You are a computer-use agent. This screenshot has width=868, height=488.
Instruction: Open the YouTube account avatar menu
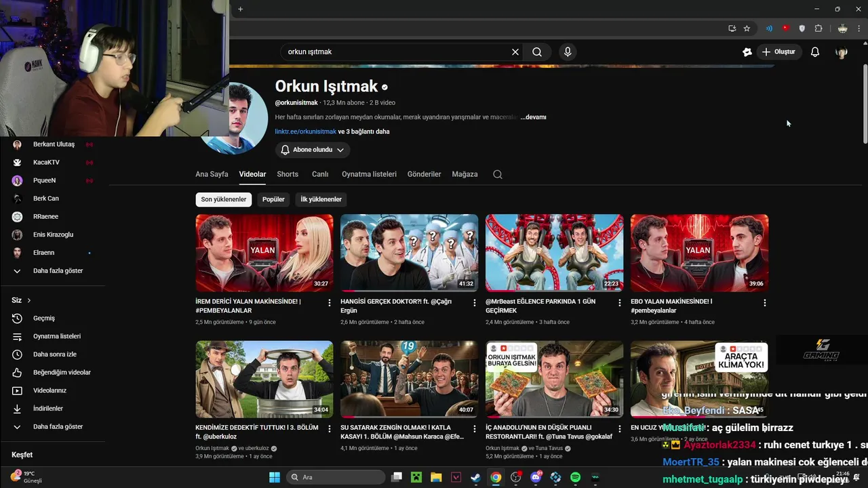(x=842, y=52)
